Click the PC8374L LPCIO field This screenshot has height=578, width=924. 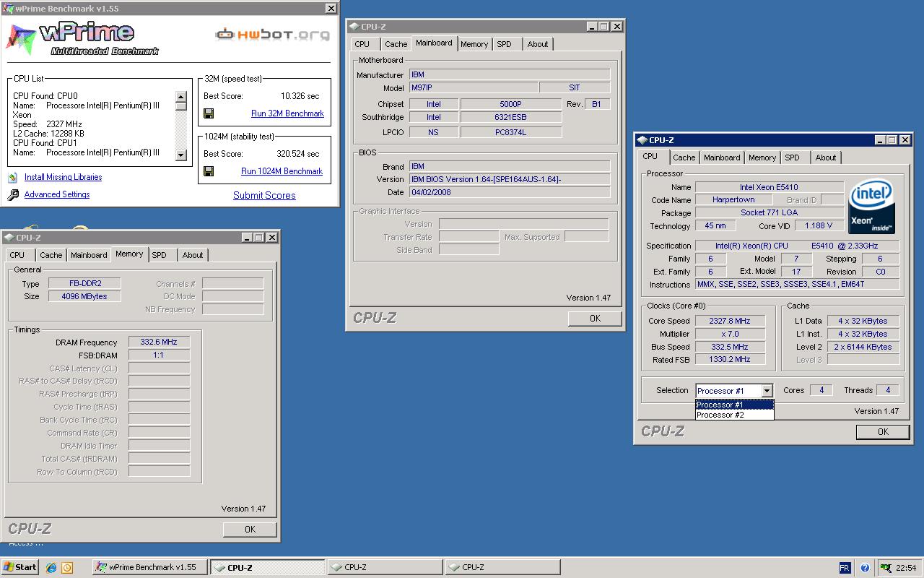pos(511,132)
